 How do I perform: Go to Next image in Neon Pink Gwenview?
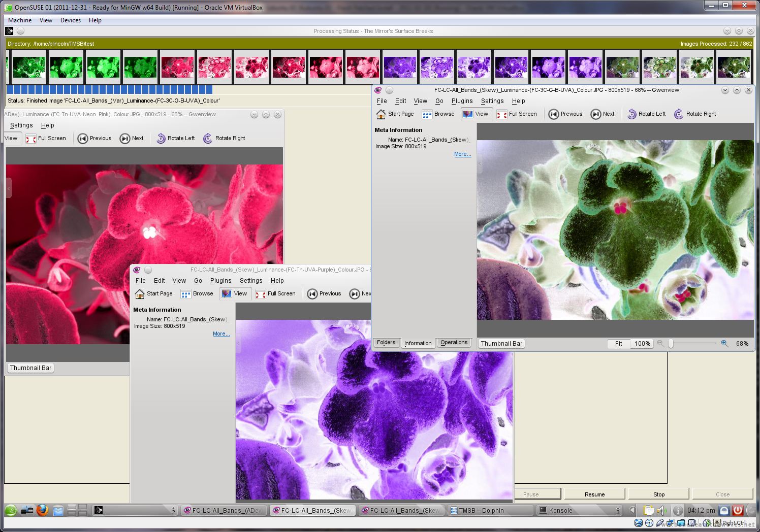pos(132,139)
